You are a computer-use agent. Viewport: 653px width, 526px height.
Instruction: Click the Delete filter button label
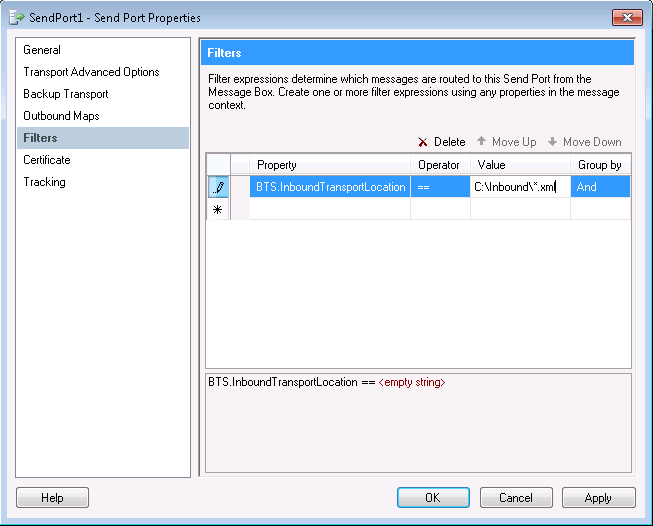tap(449, 142)
